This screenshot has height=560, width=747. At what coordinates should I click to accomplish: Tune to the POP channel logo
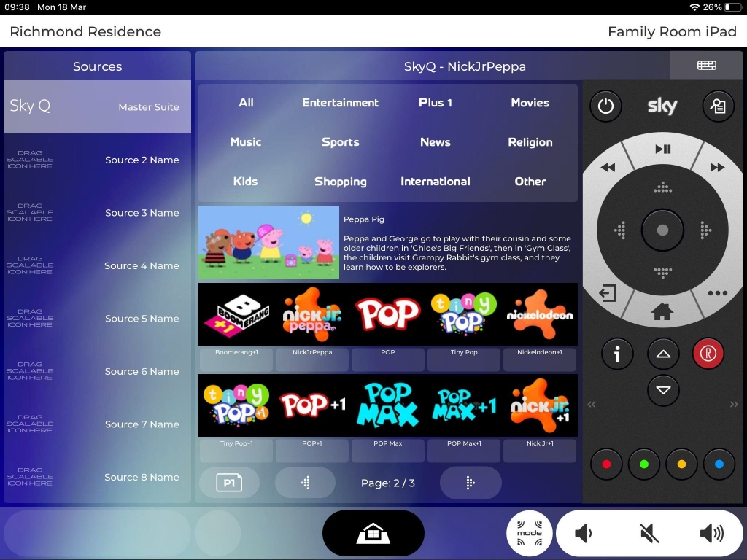(x=388, y=314)
